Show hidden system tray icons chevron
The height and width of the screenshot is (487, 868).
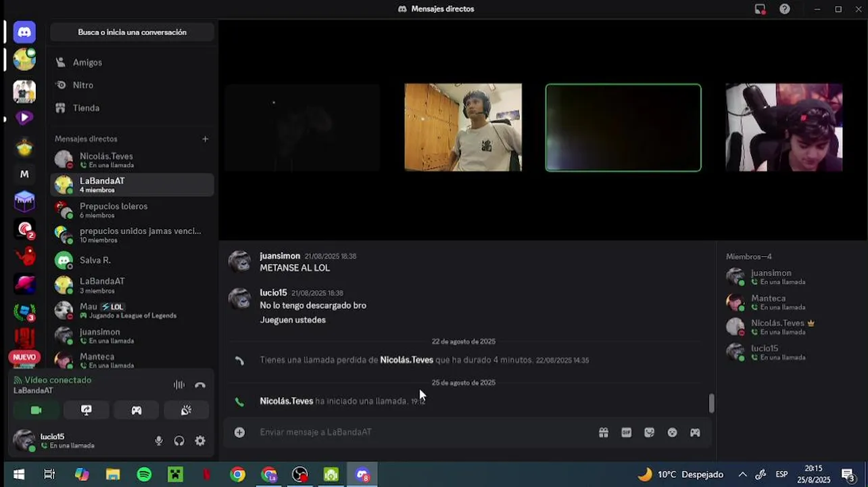742,474
